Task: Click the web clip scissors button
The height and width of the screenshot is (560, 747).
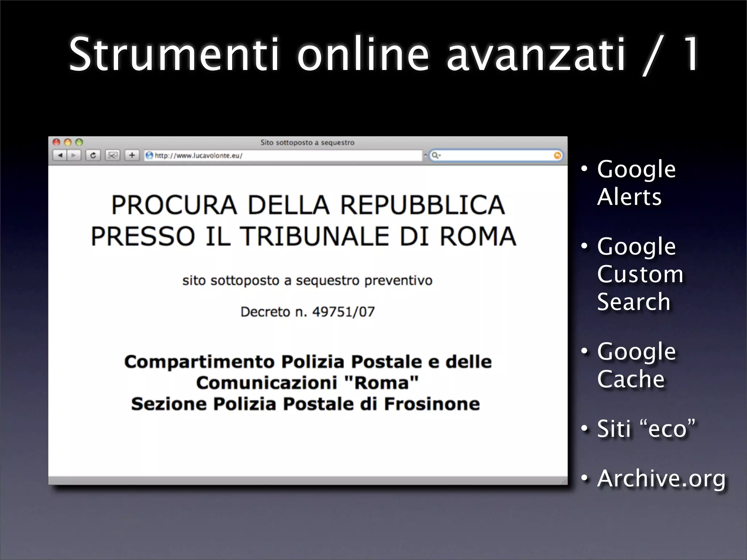Action: click(113, 155)
